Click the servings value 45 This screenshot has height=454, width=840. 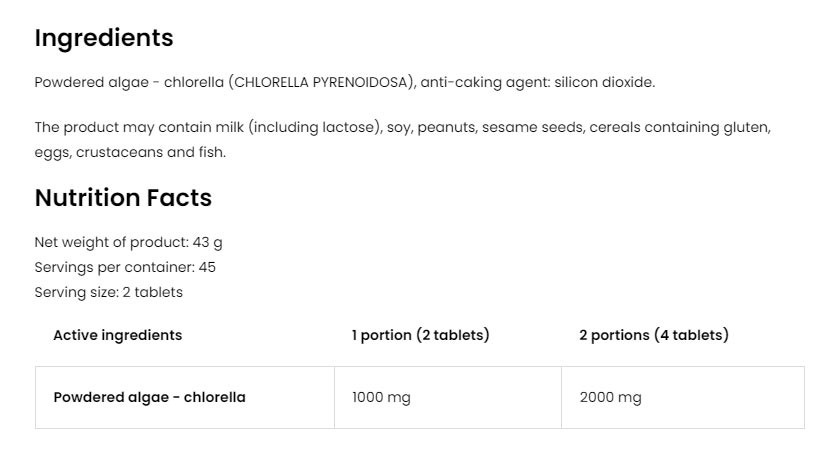207,267
